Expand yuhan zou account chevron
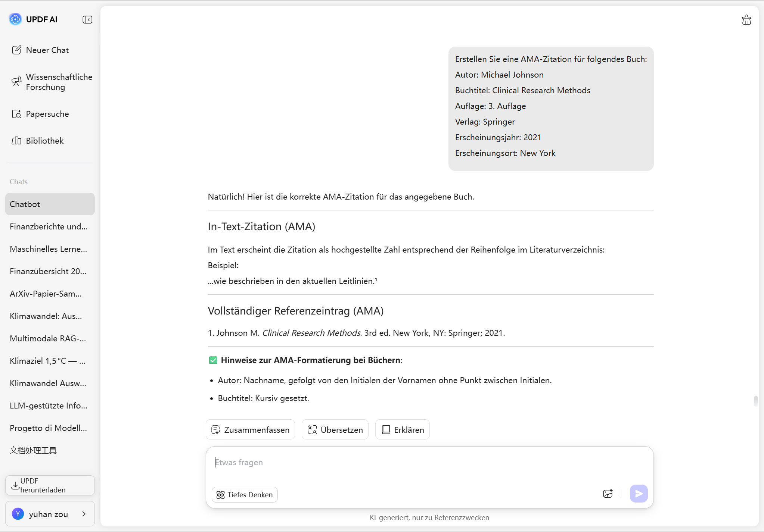Screen dimensions: 764x532 pyautogui.click(x=84, y=514)
